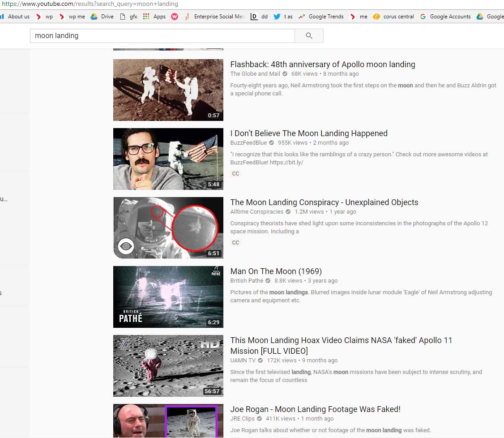Open the Google Trends bookmark
Image resolution: width=504 pixels, height=438 pixels.
click(x=321, y=17)
